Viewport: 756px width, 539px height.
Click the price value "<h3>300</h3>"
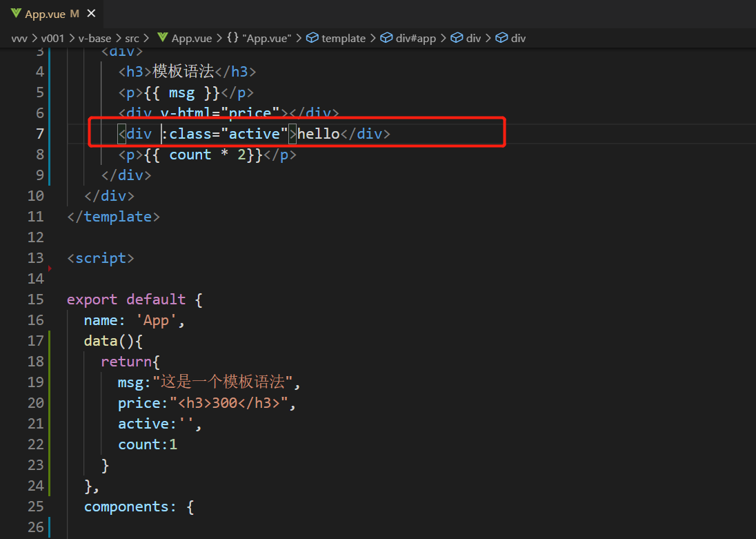[x=229, y=403]
